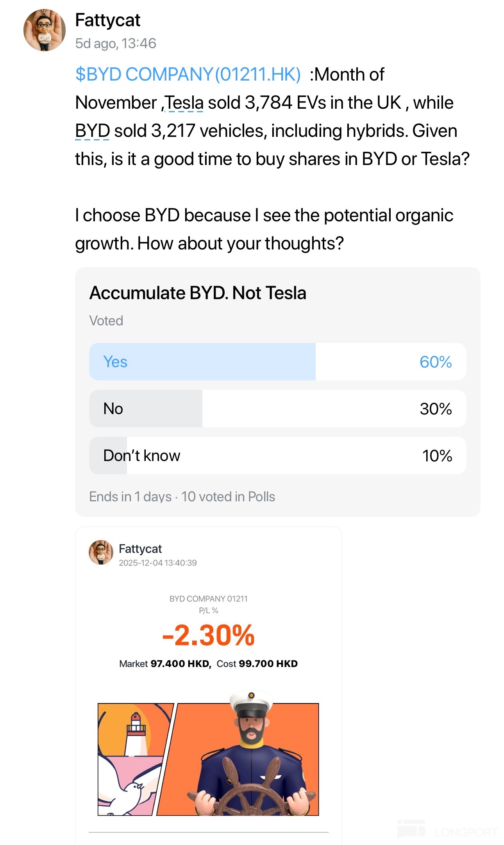Tap the poll title Accumulate BYD. Not Tesla
Screen dimensions: 504x845
tap(198, 293)
